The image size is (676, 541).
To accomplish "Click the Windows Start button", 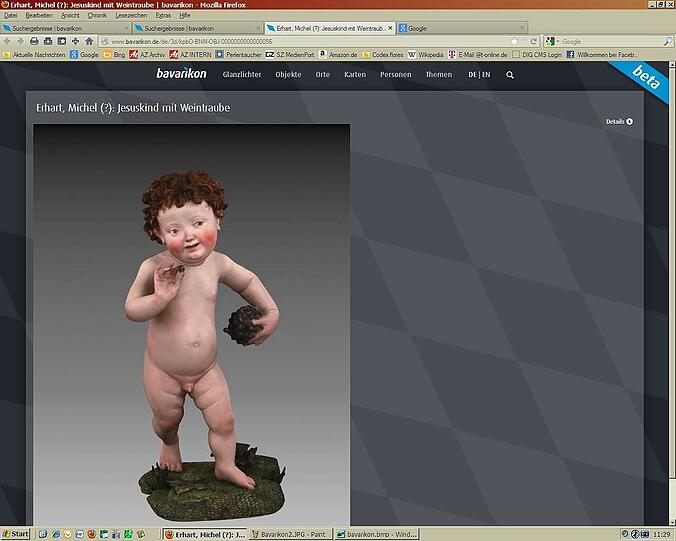I will pos(17,534).
